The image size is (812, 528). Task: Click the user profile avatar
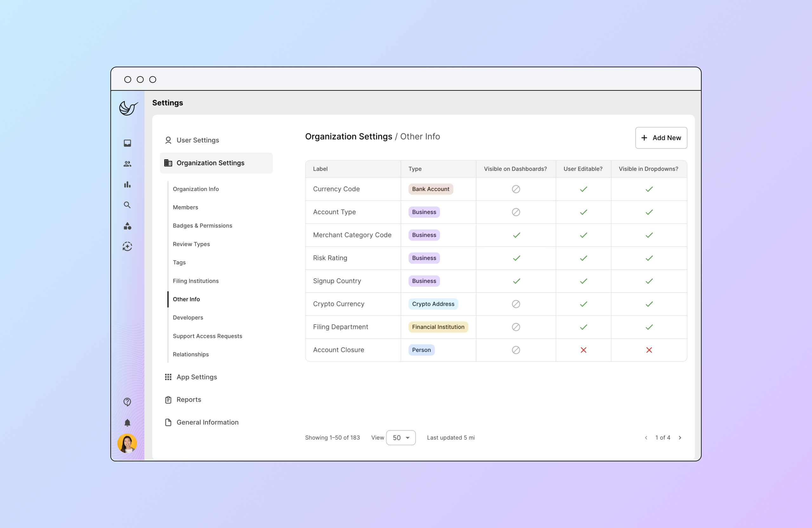(127, 443)
